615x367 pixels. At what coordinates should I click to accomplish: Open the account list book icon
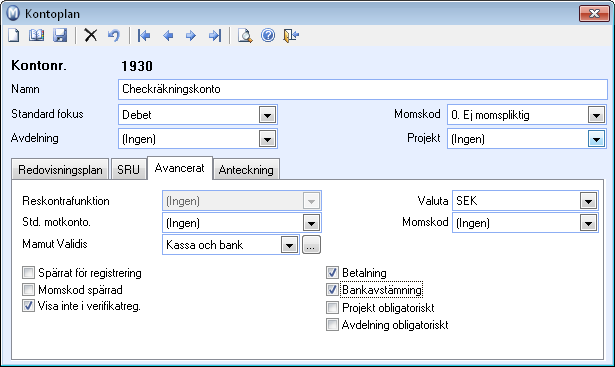(36, 36)
